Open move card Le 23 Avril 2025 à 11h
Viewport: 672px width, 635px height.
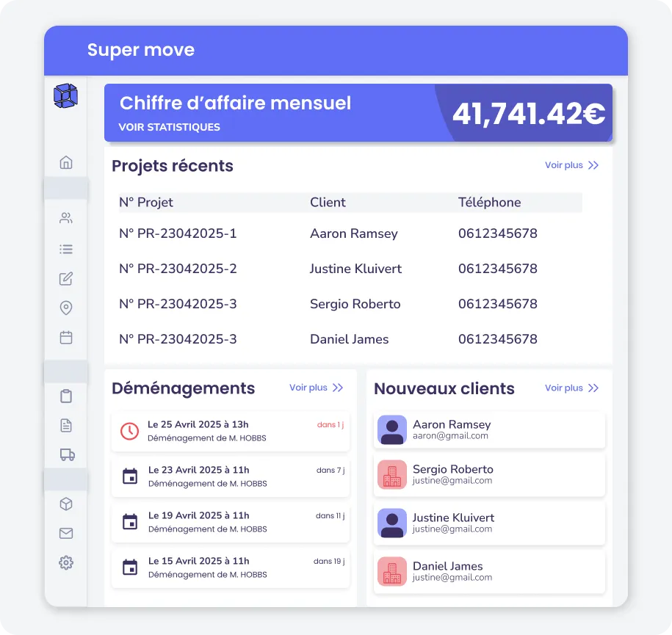pyautogui.click(x=231, y=476)
